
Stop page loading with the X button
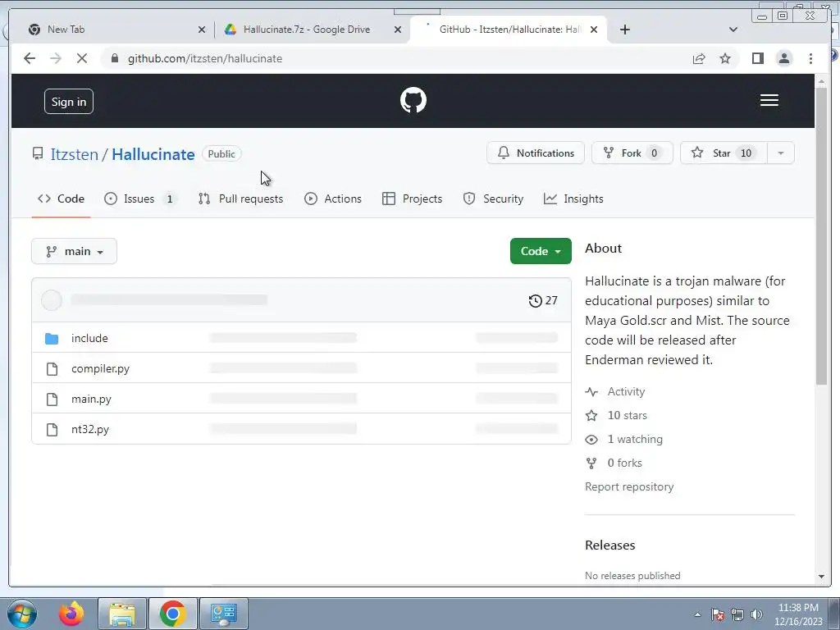tap(81, 58)
